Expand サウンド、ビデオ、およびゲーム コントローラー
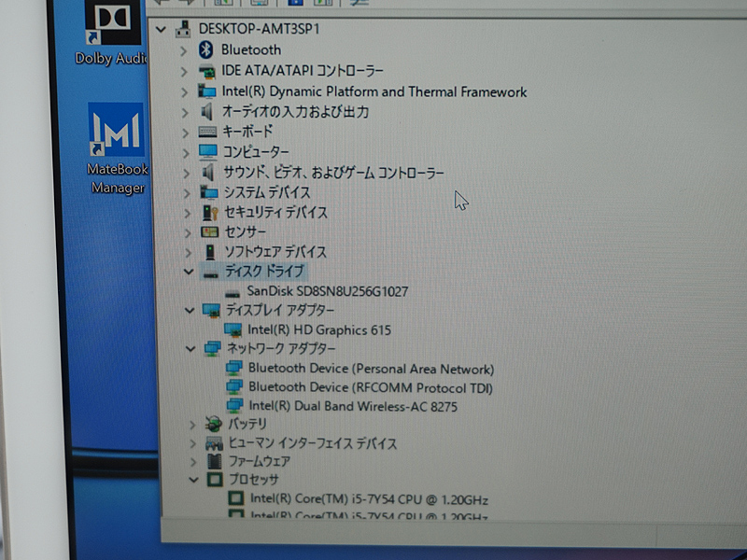The width and height of the screenshot is (747, 560). coord(186,173)
